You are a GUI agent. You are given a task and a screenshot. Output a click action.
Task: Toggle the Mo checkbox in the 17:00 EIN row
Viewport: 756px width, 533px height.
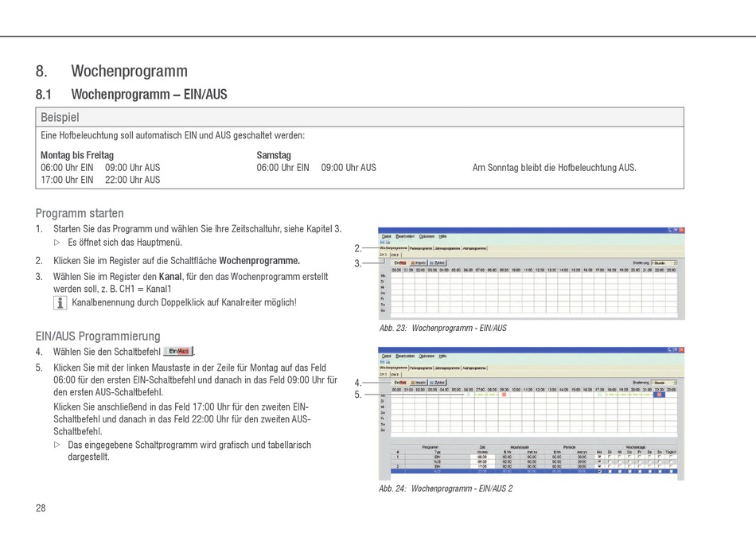point(600,466)
